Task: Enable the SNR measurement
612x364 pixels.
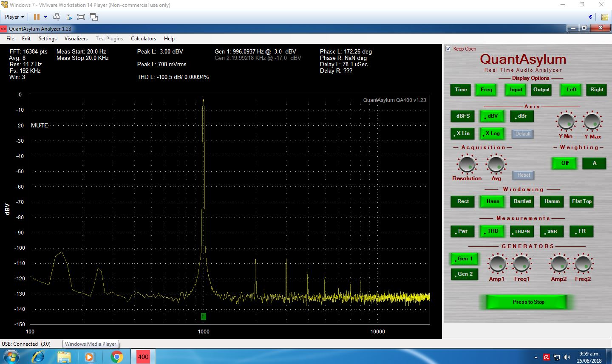Action: 552,231
